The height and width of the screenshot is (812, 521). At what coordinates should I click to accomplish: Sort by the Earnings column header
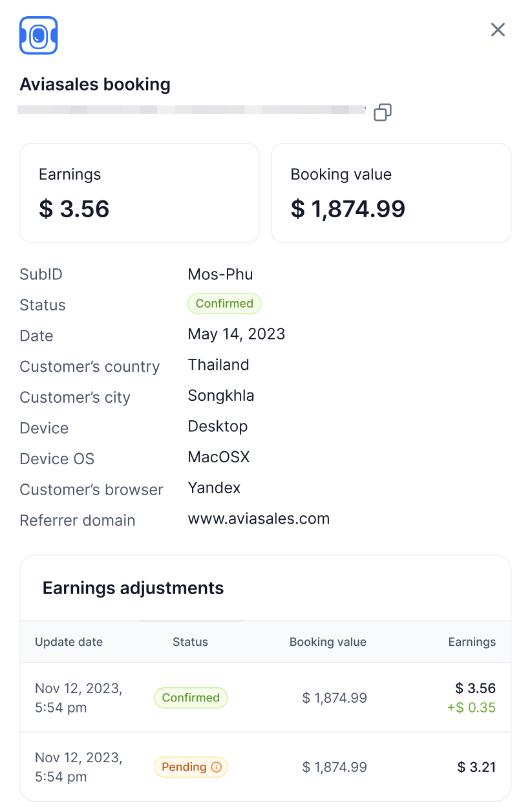click(x=472, y=641)
